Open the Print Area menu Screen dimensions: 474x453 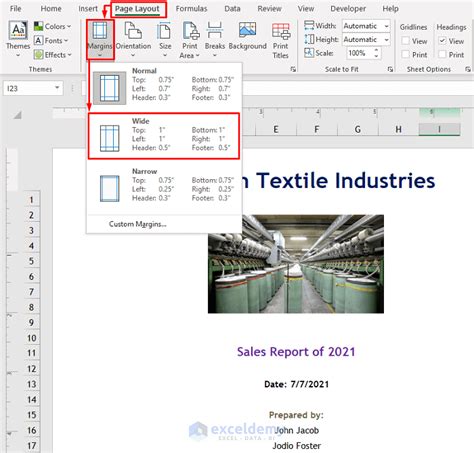[x=190, y=40]
